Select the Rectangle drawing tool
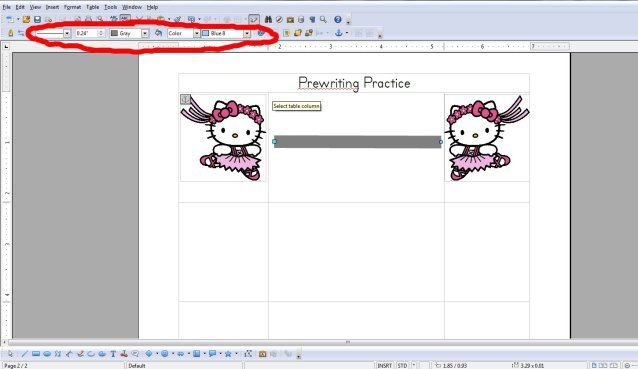Image resolution: width=638 pixels, height=369 pixels. coord(36,354)
